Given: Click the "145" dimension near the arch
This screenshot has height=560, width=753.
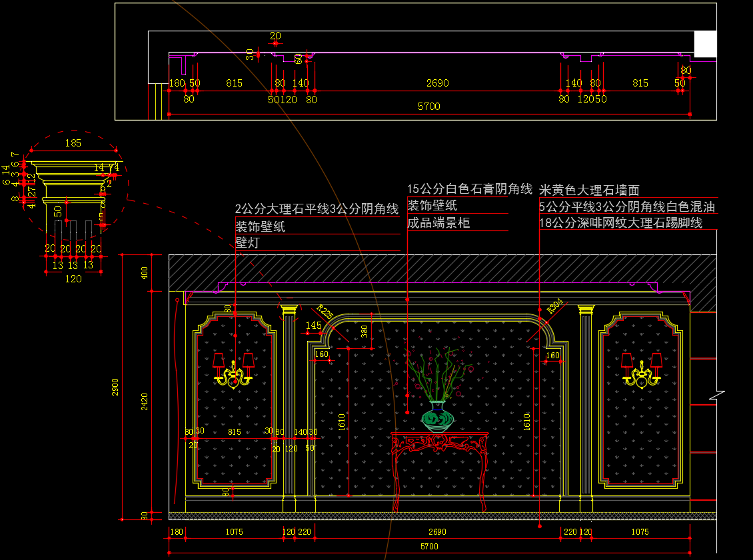Looking at the screenshot, I should click(314, 326).
